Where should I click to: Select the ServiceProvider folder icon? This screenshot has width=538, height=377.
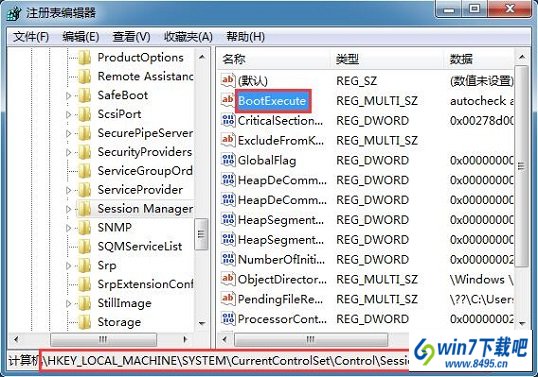[84, 190]
